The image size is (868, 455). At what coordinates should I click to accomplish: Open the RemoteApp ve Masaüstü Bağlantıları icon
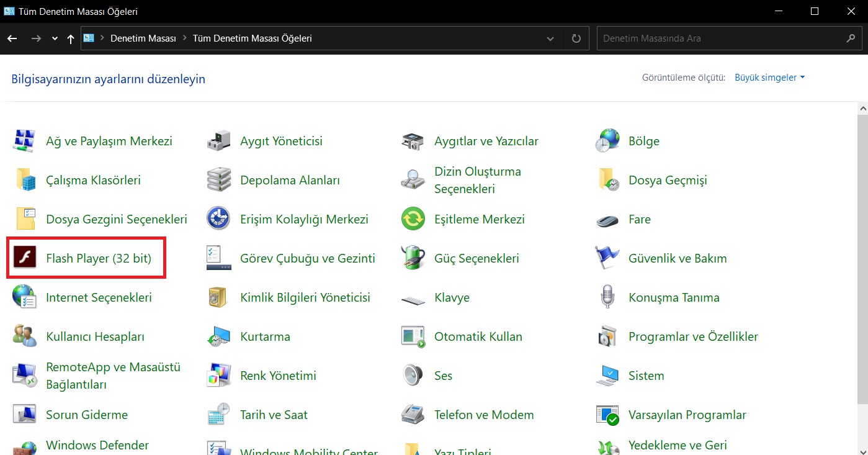[25, 376]
